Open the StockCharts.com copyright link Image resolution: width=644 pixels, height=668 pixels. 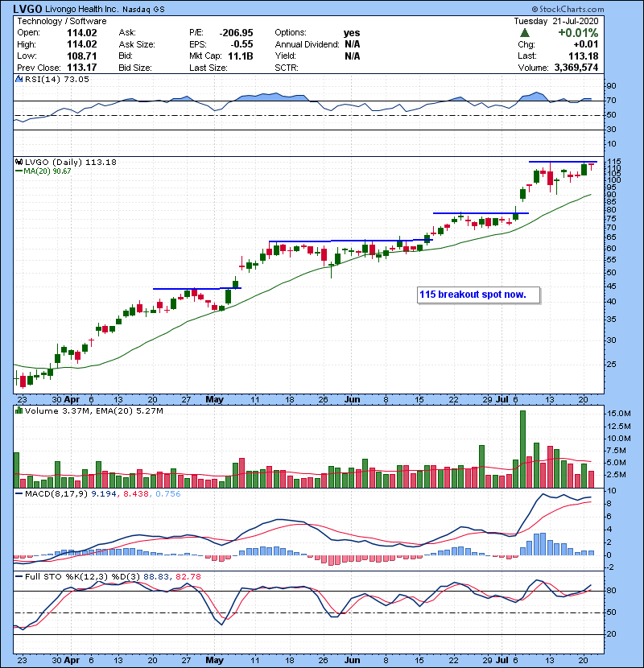568,9
